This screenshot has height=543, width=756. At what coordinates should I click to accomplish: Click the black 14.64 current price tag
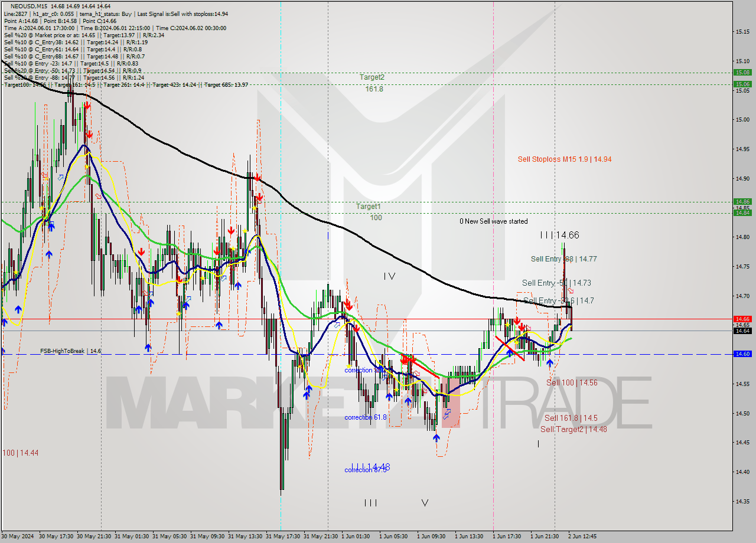point(742,331)
